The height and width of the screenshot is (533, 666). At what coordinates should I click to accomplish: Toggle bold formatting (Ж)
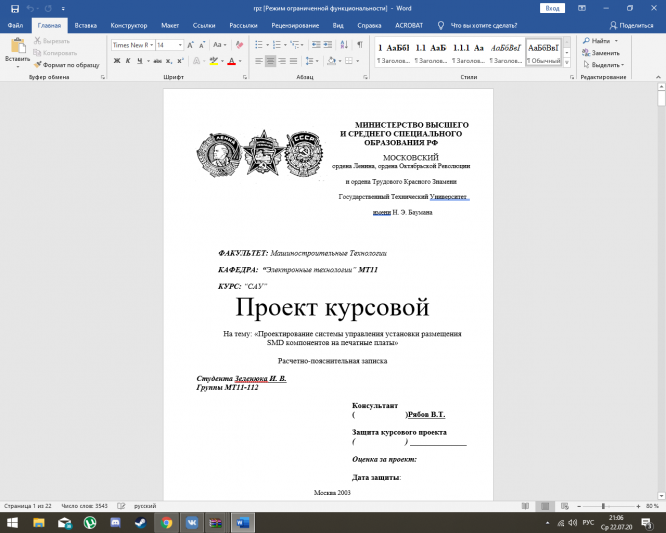point(116,61)
